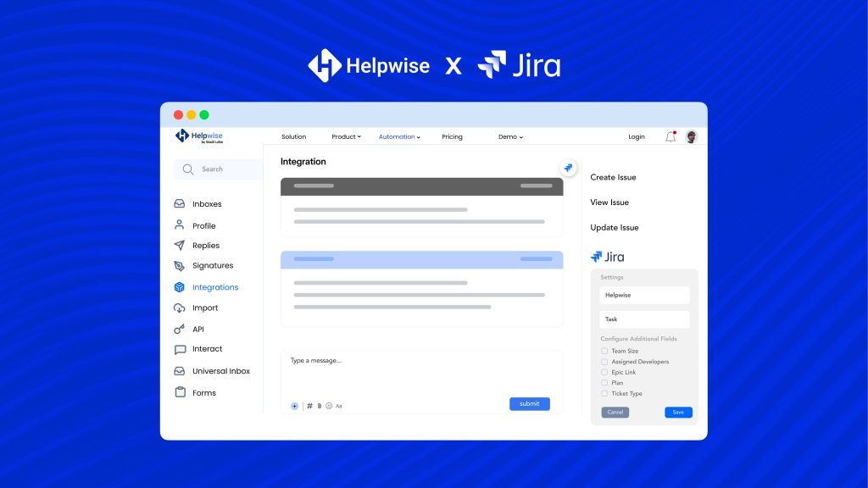
Task: Click the Import cloud download icon
Action: click(x=180, y=308)
